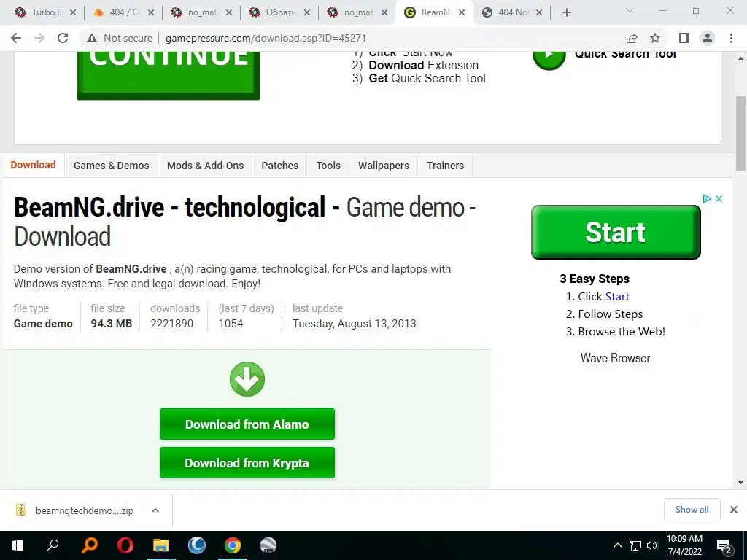Viewport: 747px width, 560px height.
Task: Open the orange magnifier taskbar app
Action: point(89,545)
